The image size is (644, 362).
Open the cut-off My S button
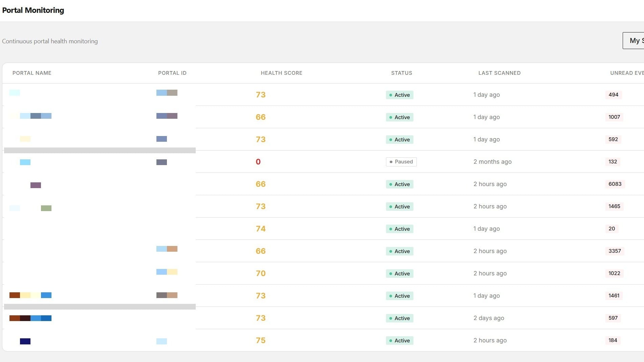[634, 41]
